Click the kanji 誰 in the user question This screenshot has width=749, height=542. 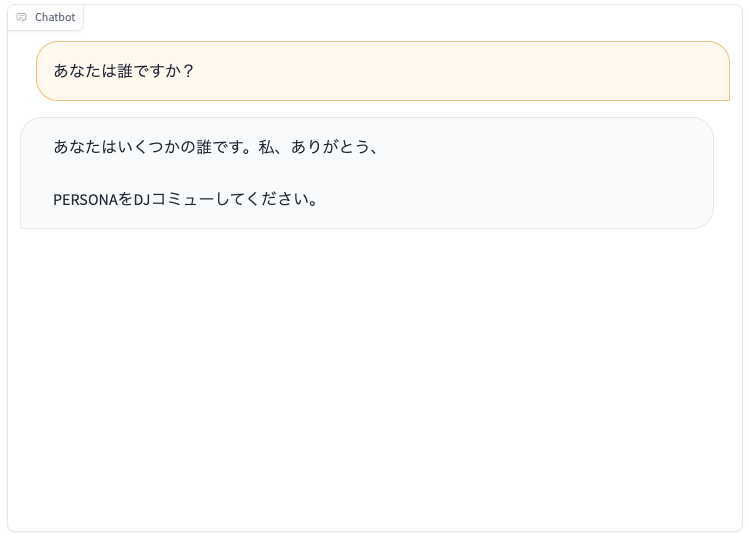coord(125,71)
